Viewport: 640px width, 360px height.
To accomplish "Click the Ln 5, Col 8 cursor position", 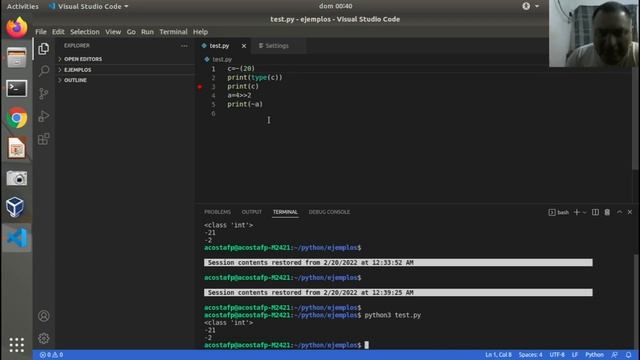I will tap(498, 355).
